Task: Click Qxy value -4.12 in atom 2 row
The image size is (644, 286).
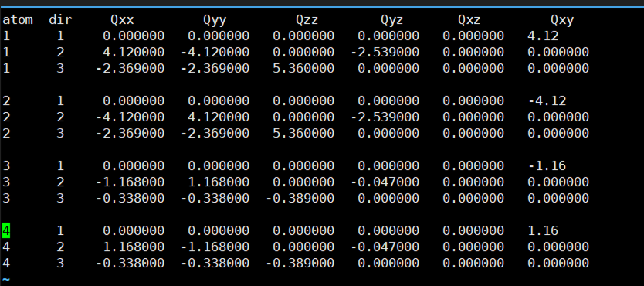Action: (x=547, y=100)
